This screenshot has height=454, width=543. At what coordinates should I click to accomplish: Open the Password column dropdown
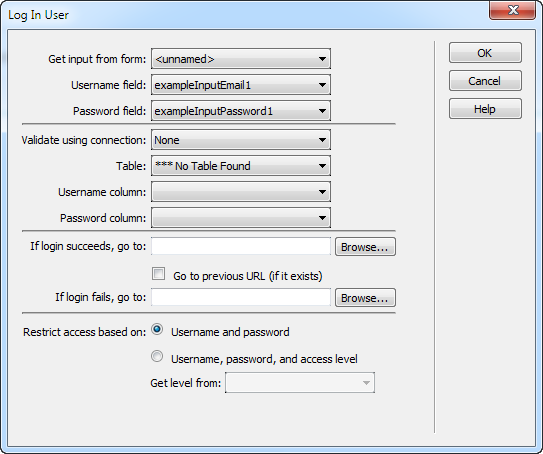pyautogui.click(x=241, y=218)
